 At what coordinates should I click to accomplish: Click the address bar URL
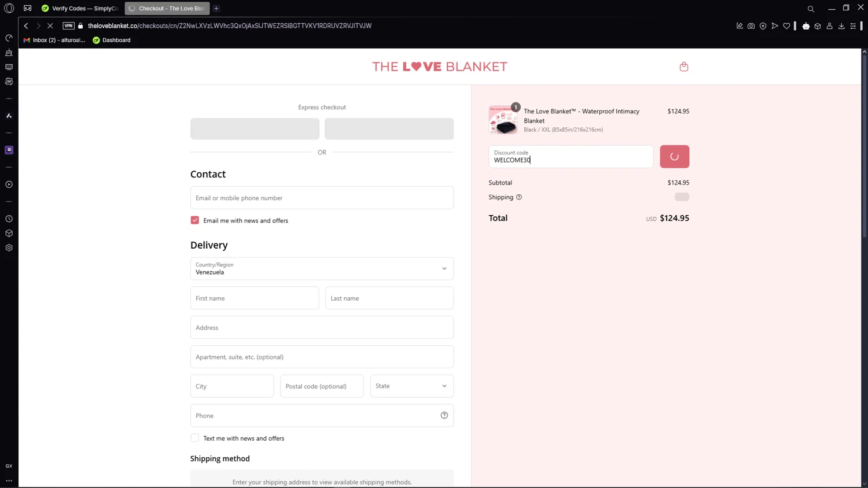(230, 25)
